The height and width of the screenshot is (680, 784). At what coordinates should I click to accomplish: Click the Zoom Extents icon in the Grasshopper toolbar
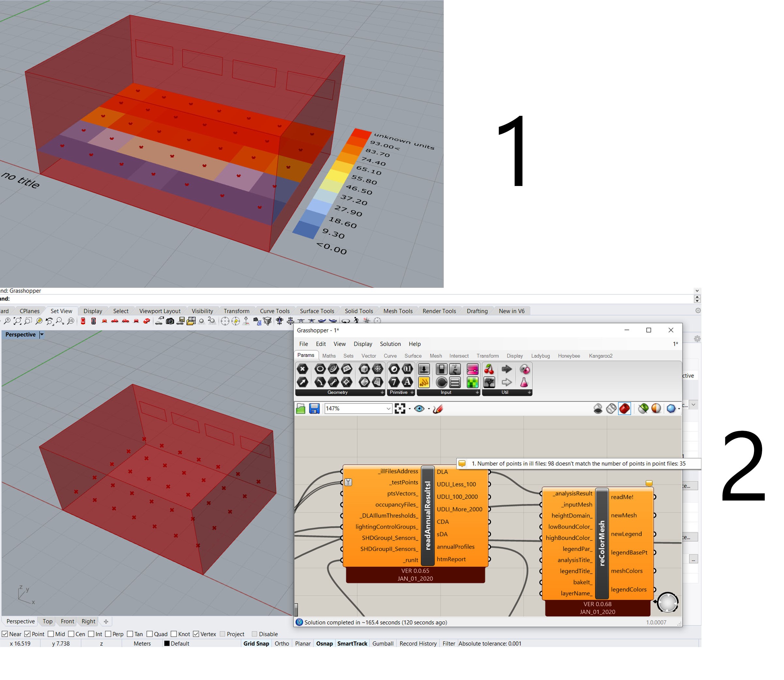[x=400, y=409]
